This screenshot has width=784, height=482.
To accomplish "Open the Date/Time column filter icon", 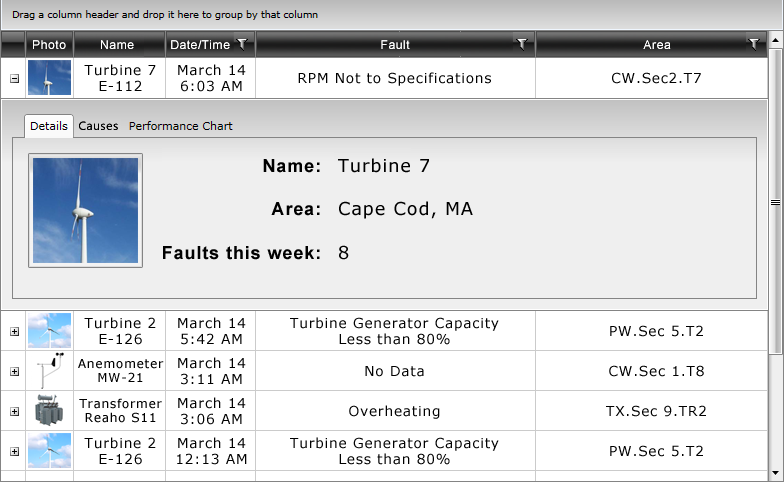I will click(x=242, y=44).
